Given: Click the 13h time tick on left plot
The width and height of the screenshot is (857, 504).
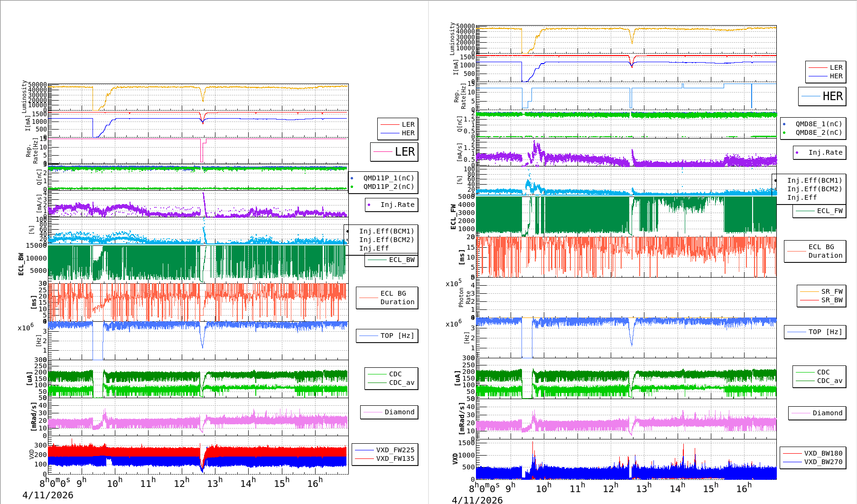Looking at the screenshot, I should point(214,483).
